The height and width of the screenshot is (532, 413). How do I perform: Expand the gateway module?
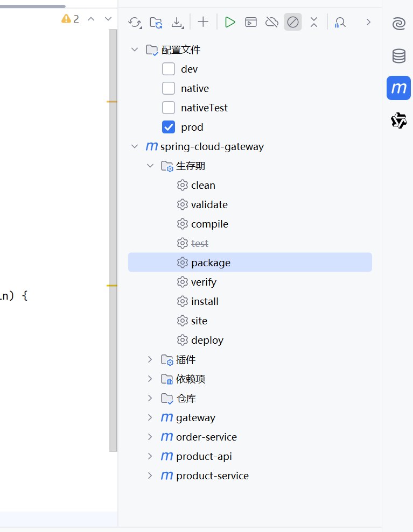tap(150, 417)
